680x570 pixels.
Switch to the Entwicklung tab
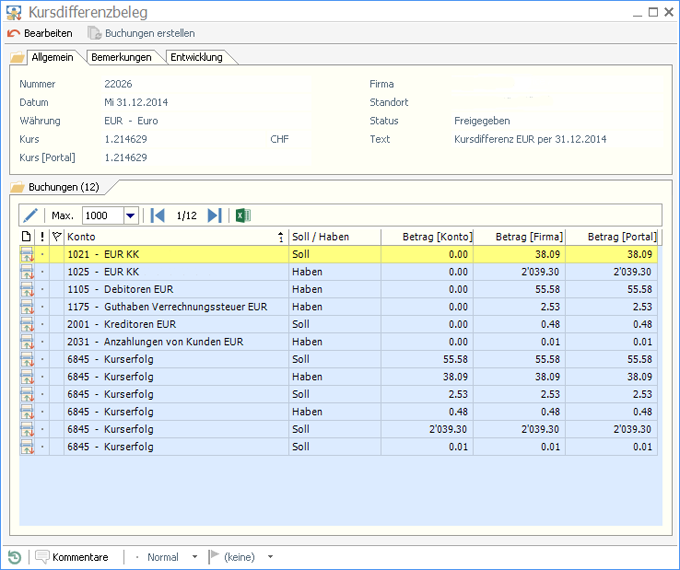click(196, 57)
